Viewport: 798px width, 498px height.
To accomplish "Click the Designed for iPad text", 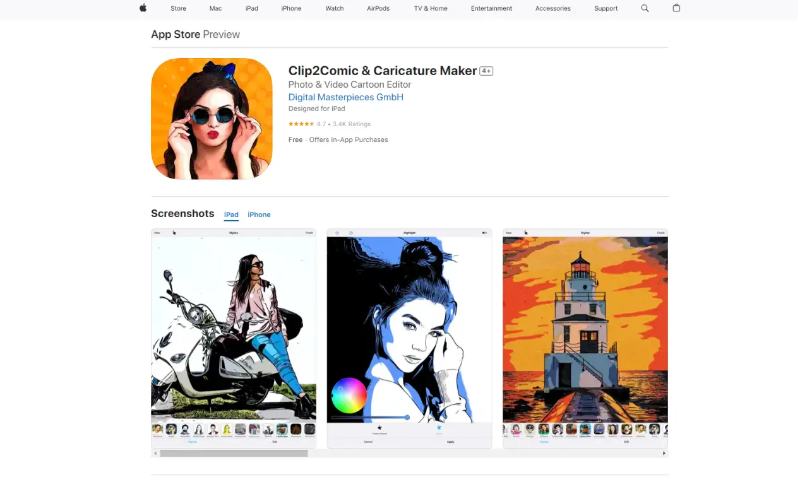I will [x=317, y=109].
